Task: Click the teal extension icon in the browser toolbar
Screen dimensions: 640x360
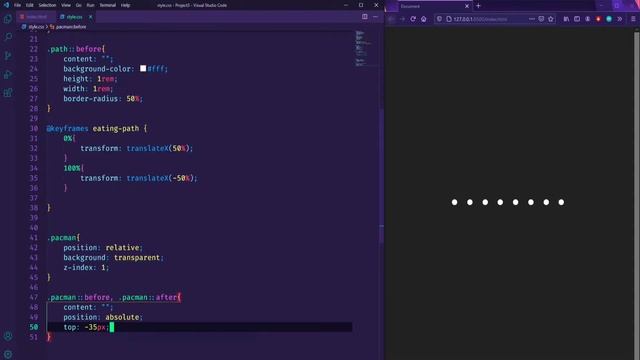Action: pos(609,19)
